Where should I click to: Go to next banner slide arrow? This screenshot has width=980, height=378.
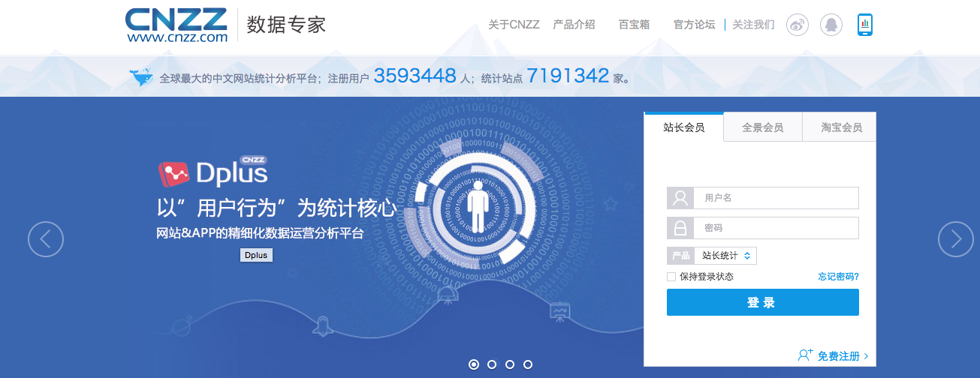(956, 239)
